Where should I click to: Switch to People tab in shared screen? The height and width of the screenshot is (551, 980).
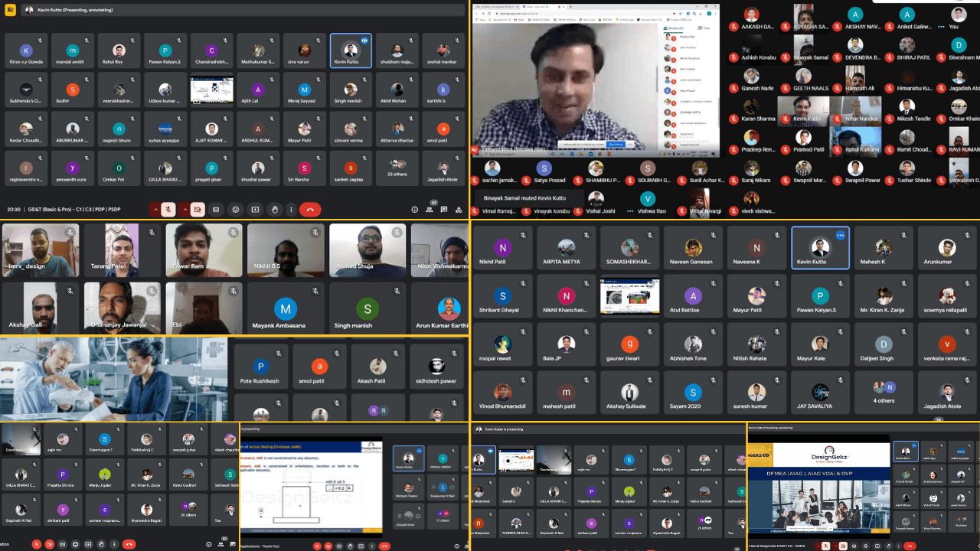pos(673,28)
